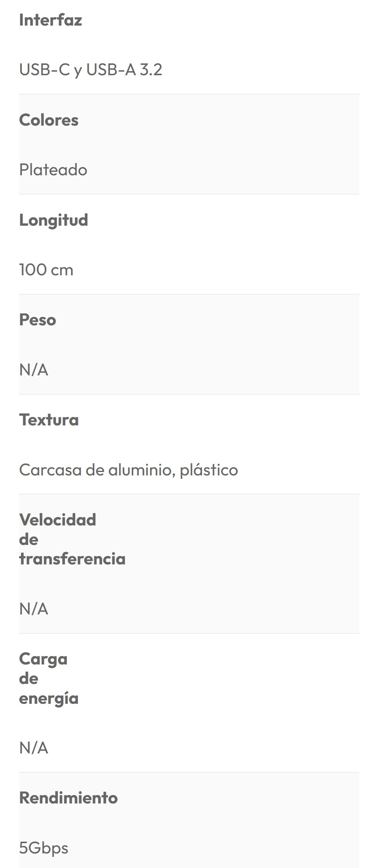Click the word energía in the heading
This screenshot has height=868, width=378.
tap(48, 698)
